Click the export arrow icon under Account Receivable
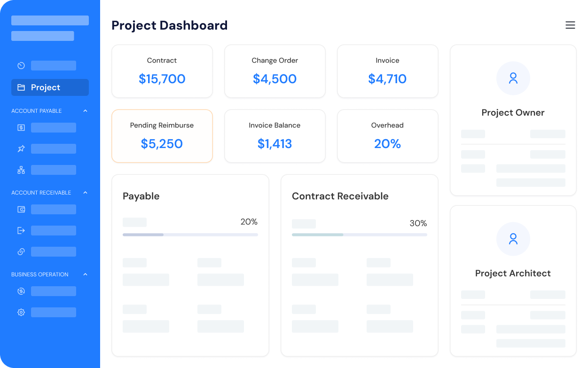The image size is (588, 368). pyautogui.click(x=21, y=230)
